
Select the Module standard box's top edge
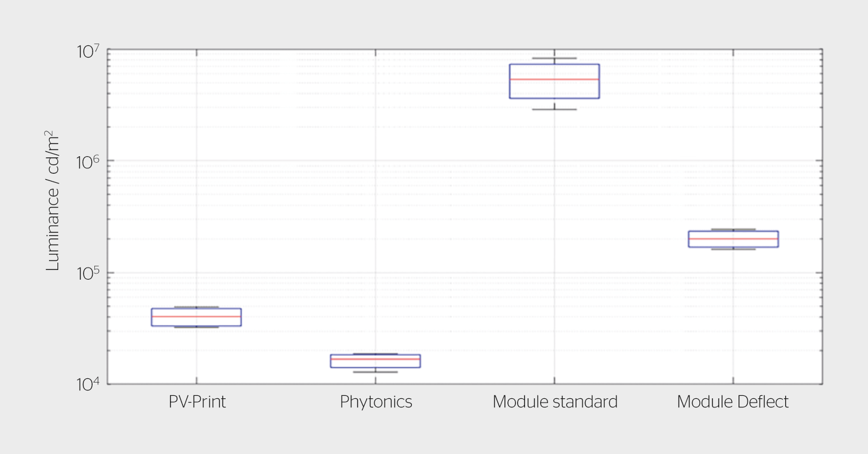[x=555, y=64]
